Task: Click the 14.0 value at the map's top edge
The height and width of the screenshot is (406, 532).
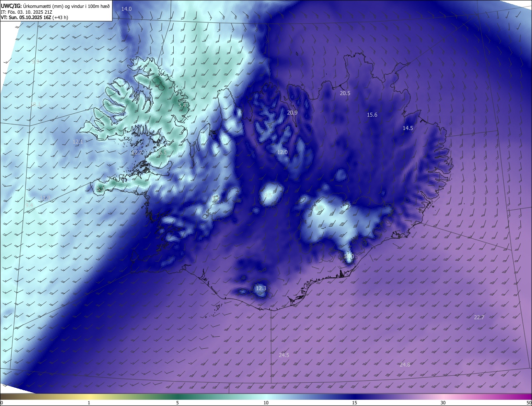Action: [x=126, y=9]
